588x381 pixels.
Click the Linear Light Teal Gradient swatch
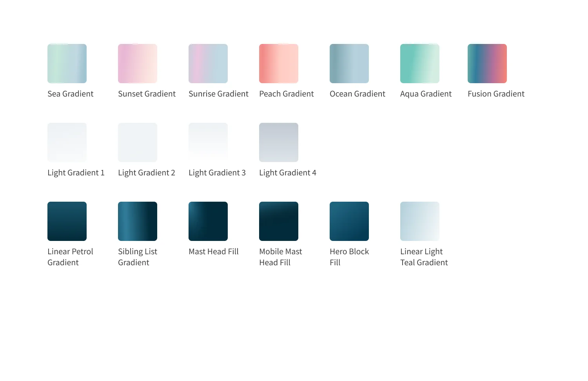pyautogui.click(x=420, y=221)
